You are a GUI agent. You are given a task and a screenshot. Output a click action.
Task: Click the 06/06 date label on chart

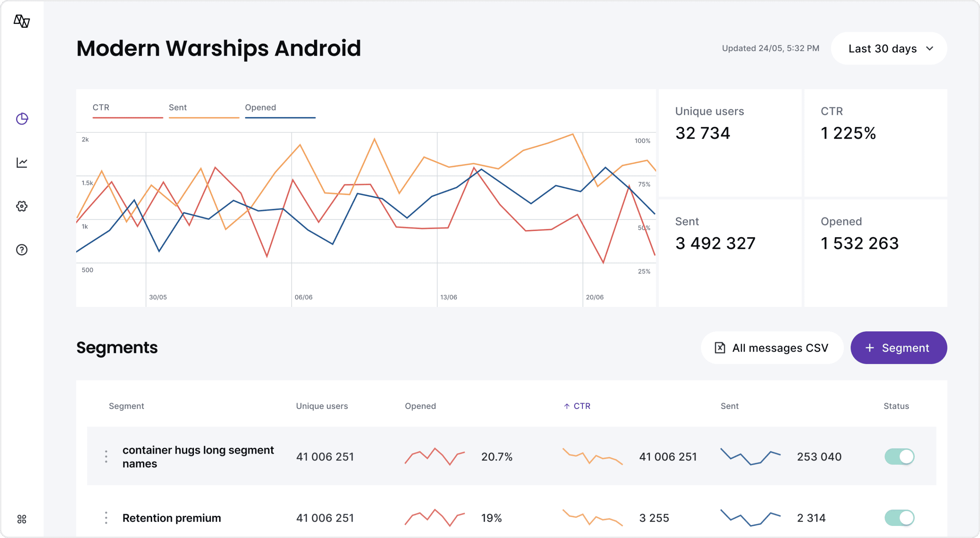(304, 297)
